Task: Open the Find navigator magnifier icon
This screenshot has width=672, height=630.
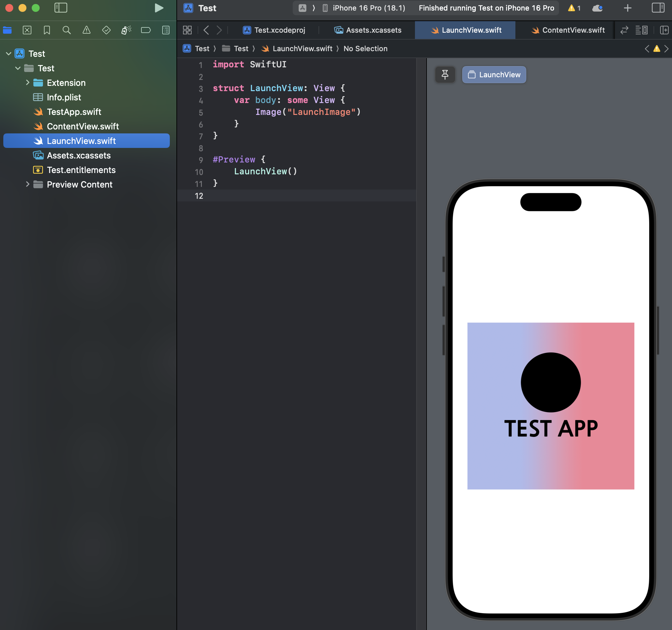Action: [67, 30]
